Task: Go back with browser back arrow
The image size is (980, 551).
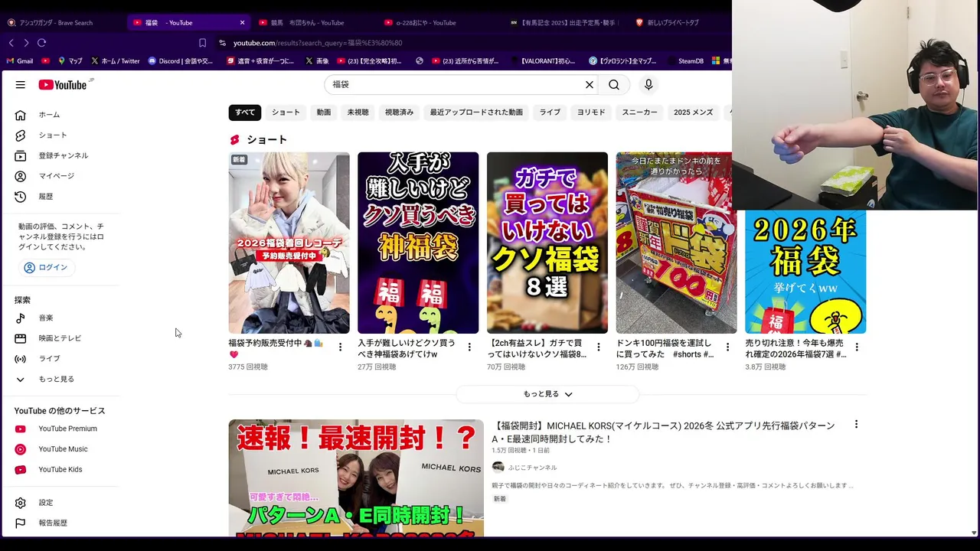Action: click(x=11, y=43)
